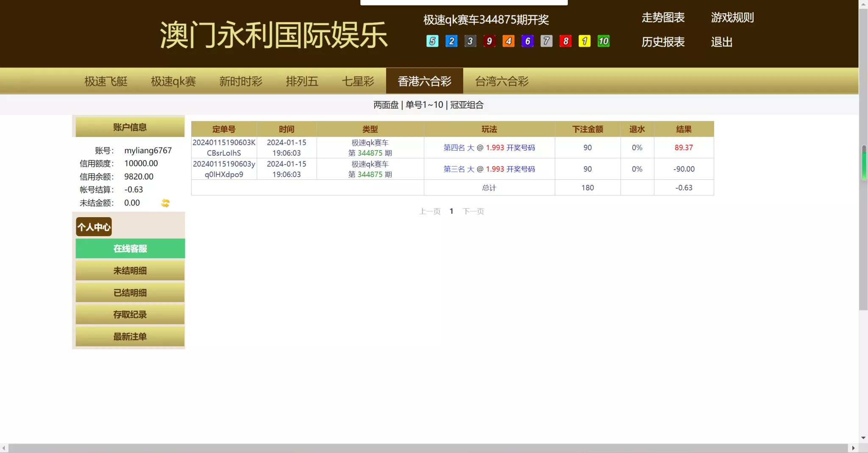Image resolution: width=868 pixels, height=453 pixels.
Task: Open the 历史报表 history report
Action: pos(662,42)
